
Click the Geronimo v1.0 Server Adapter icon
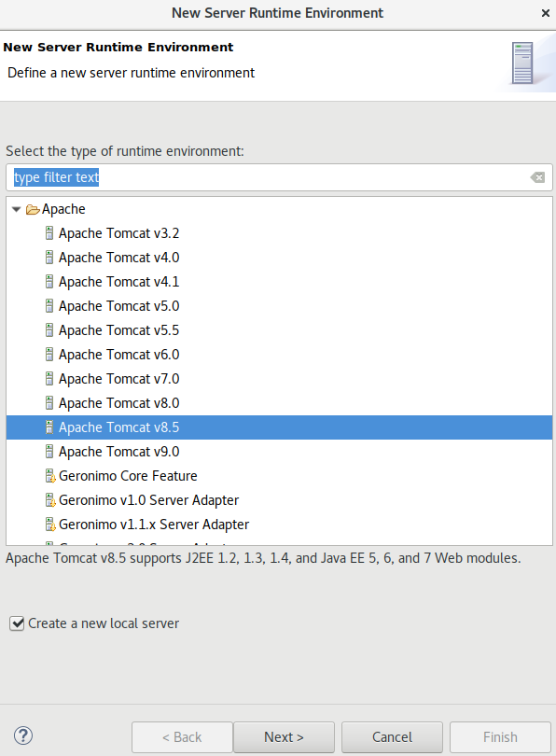coord(50,500)
